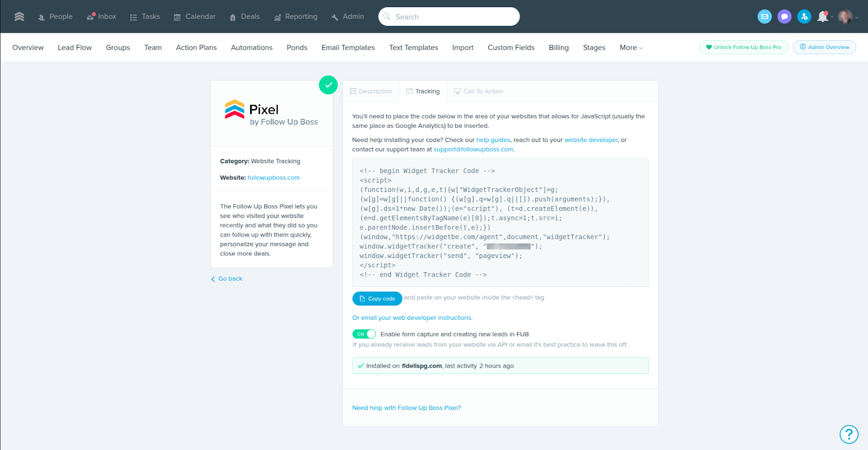The height and width of the screenshot is (450, 868).
Task: Select the Tracking tab
Action: click(423, 91)
